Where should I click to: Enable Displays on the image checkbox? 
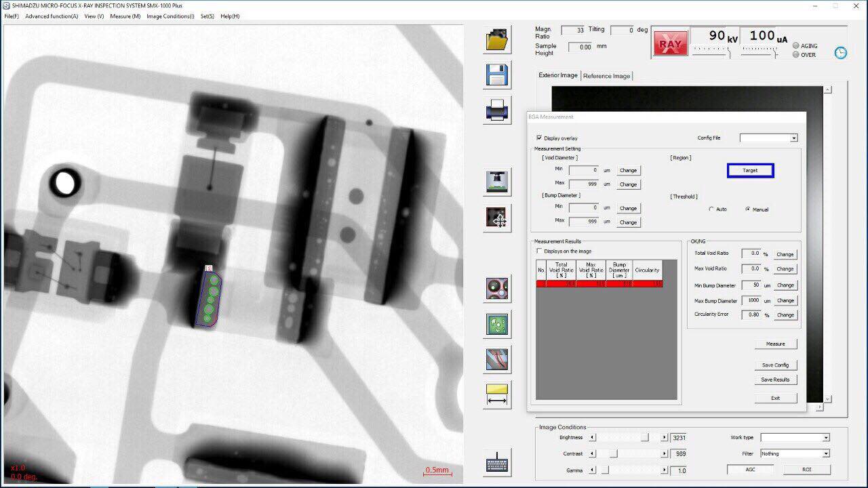[x=540, y=251]
